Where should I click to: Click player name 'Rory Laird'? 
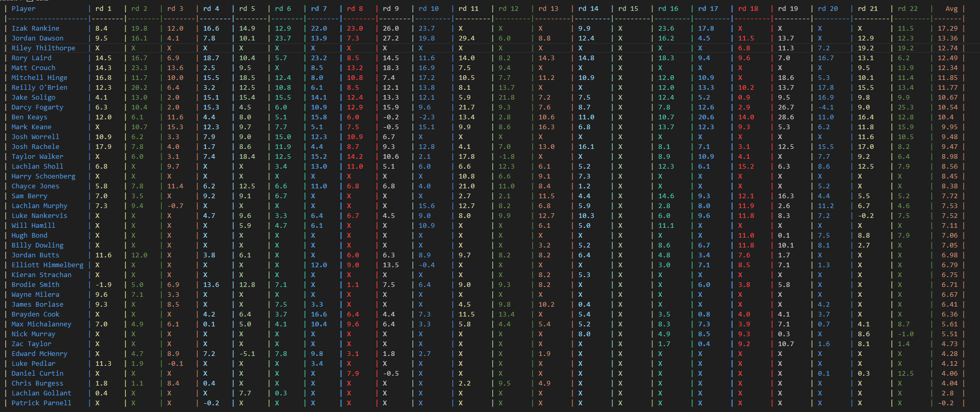(32, 58)
